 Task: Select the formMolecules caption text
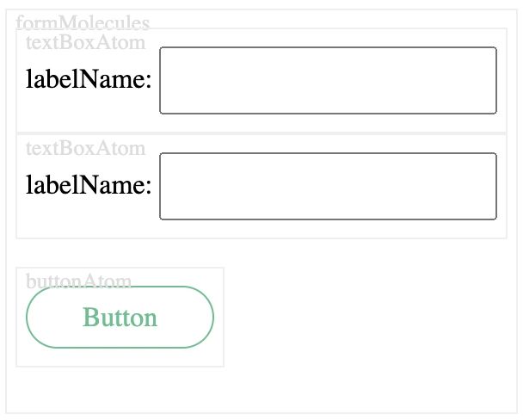coord(83,23)
